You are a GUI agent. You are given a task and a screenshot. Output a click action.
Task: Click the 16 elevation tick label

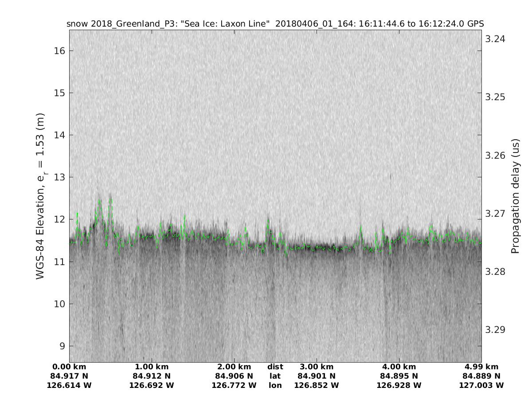coord(60,51)
